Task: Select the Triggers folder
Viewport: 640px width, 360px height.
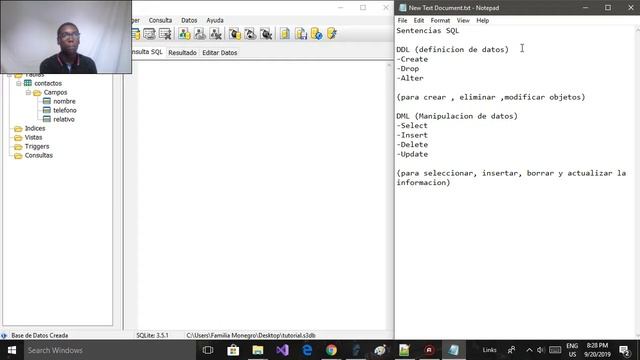Action: [x=37, y=146]
